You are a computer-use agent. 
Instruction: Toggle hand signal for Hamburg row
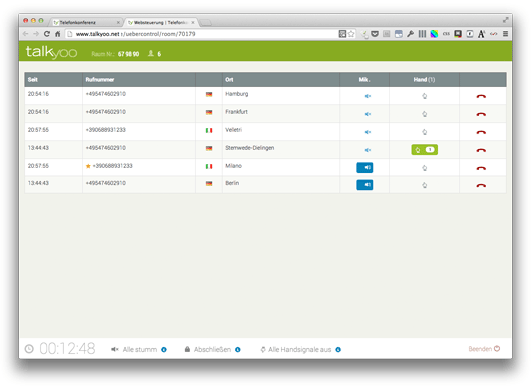(424, 96)
